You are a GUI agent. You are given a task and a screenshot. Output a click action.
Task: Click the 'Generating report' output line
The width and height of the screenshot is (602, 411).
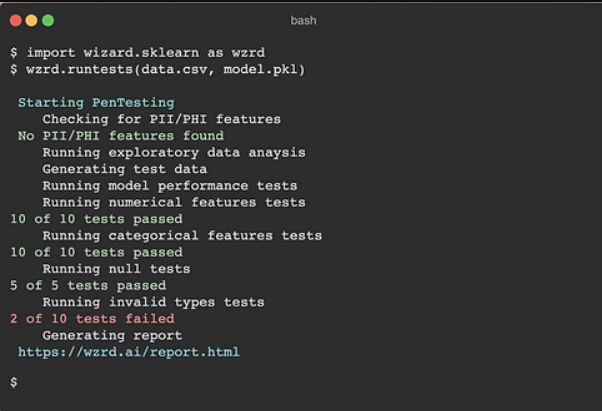112,335
